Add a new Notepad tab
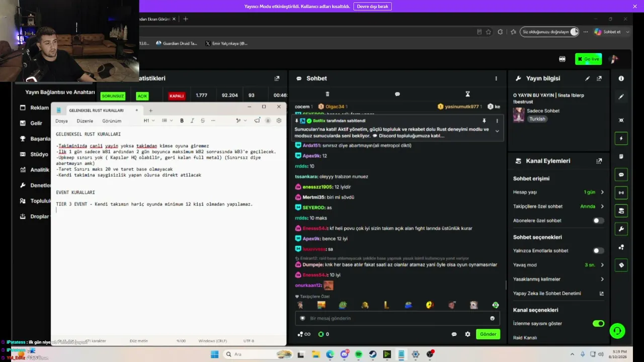Viewport: 644px width, 362px height. (x=150, y=110)
